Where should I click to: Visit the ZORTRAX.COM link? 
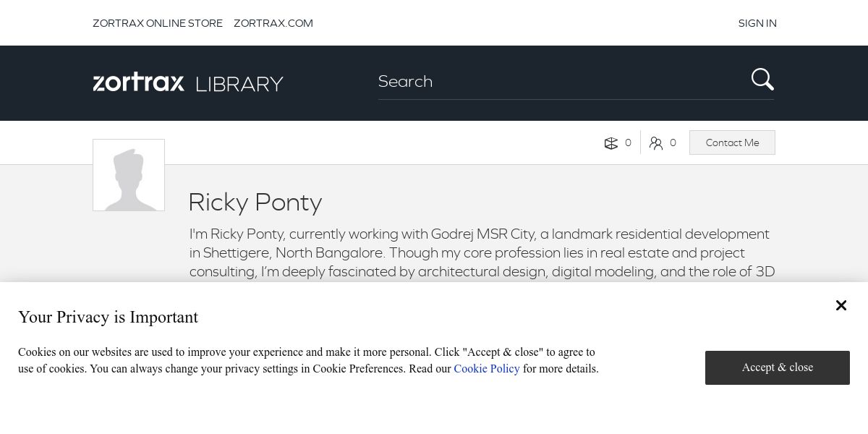273,23
